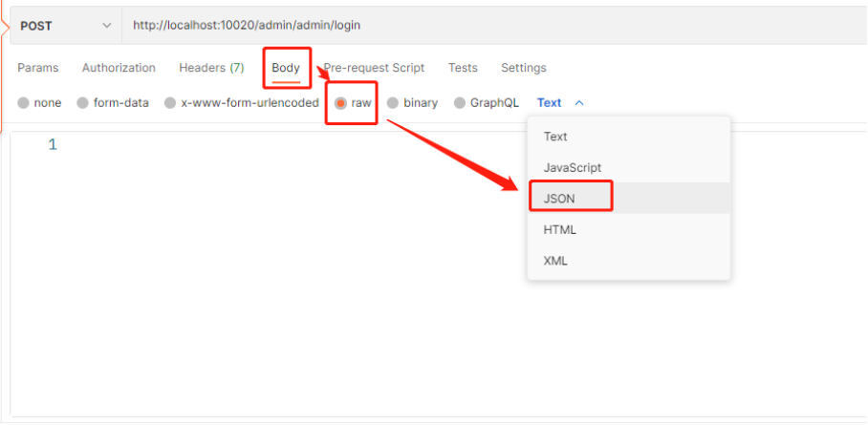Select the form-data radio button
The image size is (868, 425).
[82, 103]
